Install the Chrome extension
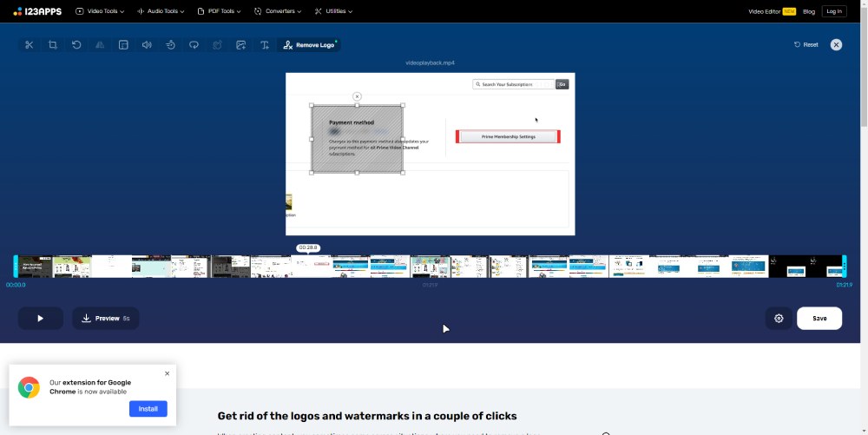This screenshot has height=435, width=868. (148, 409)
